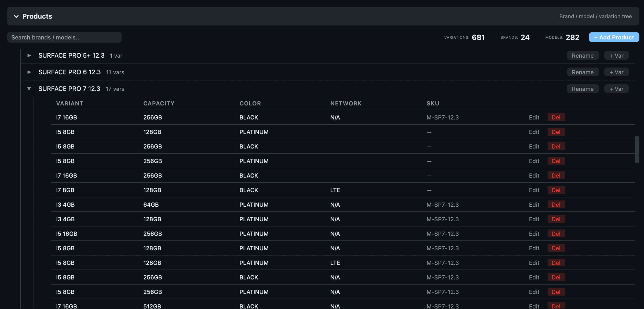Expand the SURFACE PRO 5+ 12.3 model
The height and width of the screenshot is (309, 644).
coord(29,55)
